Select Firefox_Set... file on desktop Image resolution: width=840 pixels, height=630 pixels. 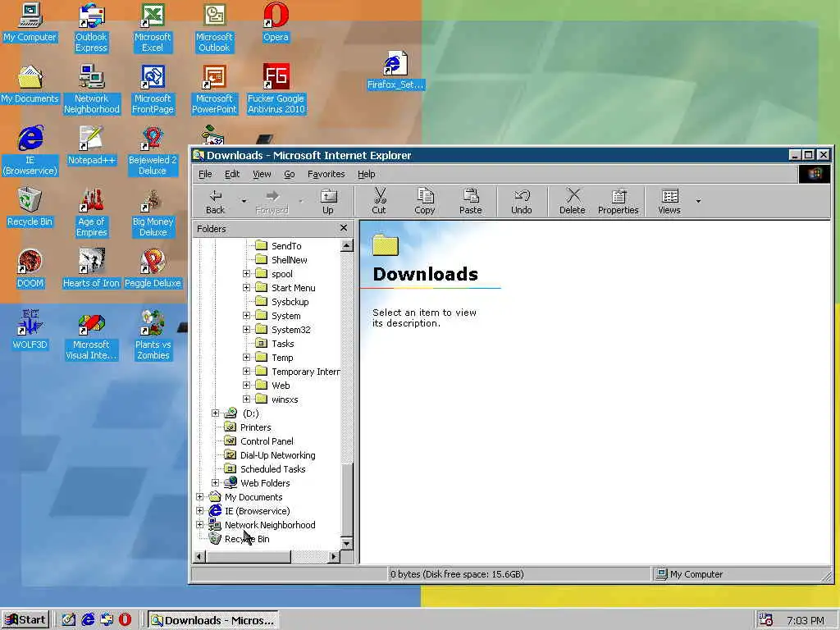tap(396, 71)
